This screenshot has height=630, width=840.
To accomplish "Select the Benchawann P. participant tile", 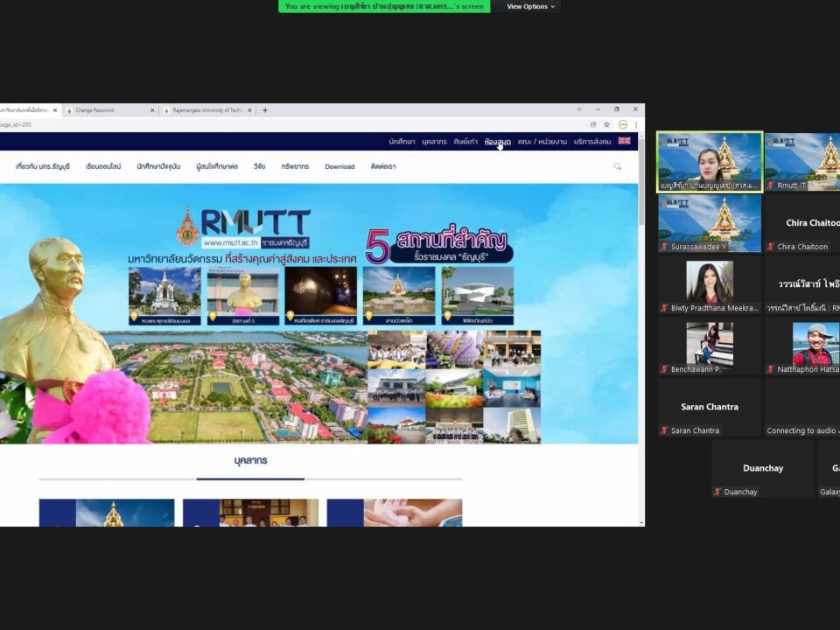I will (x=710, y=346).
